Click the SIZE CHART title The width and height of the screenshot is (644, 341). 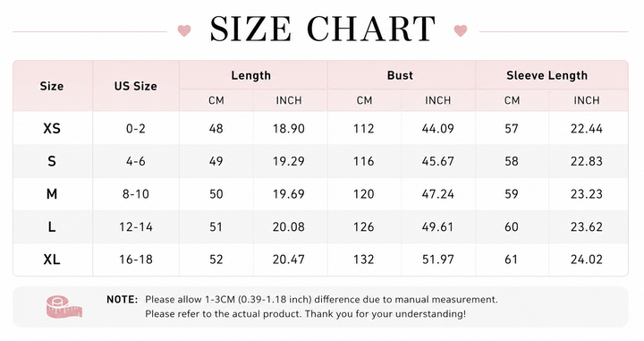point(322,29)
